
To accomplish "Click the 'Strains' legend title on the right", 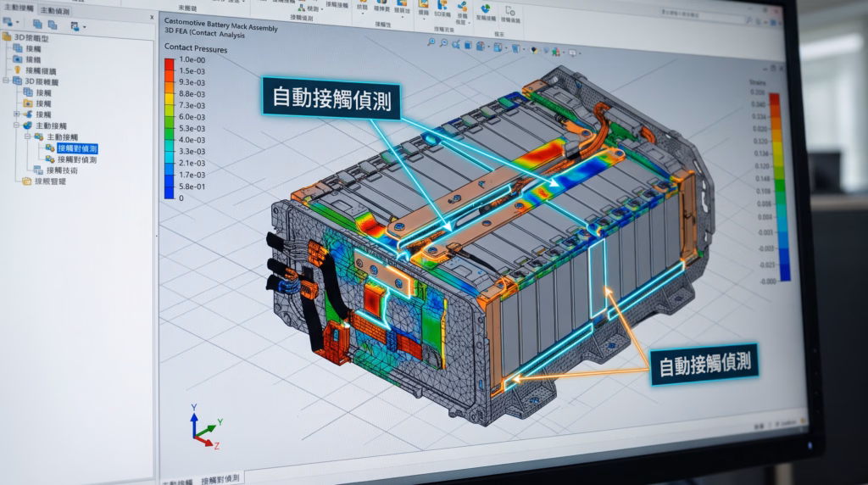I will click(x=757, y=82).
